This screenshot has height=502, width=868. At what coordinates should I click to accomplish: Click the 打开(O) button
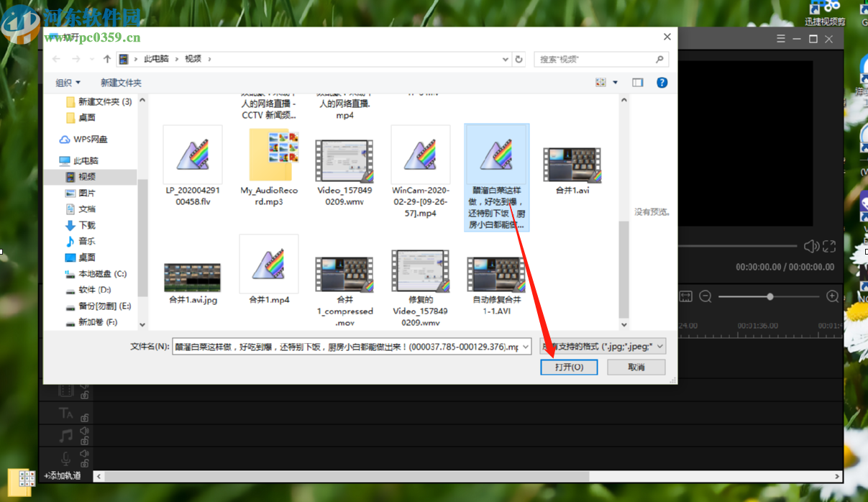(569, 367)
